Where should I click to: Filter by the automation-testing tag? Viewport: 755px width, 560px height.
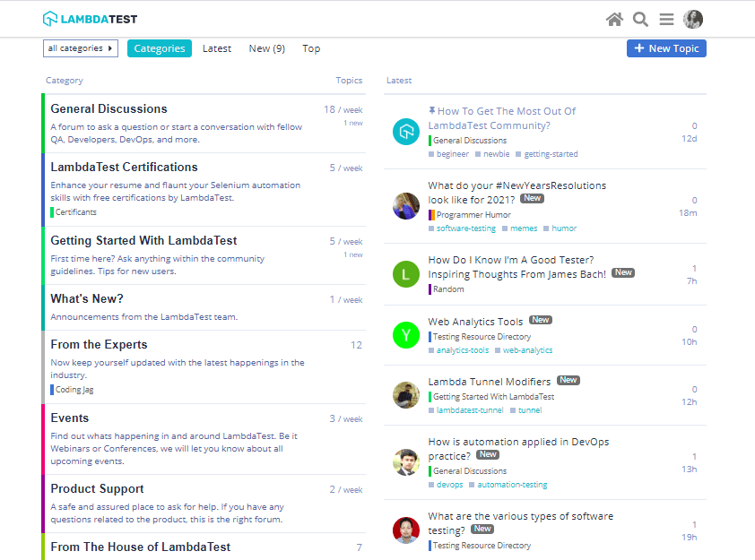point(508,485)
